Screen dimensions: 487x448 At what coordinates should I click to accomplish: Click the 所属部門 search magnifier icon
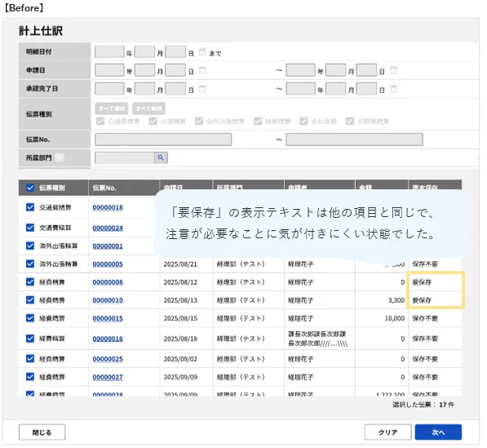[x=161, y=157]
